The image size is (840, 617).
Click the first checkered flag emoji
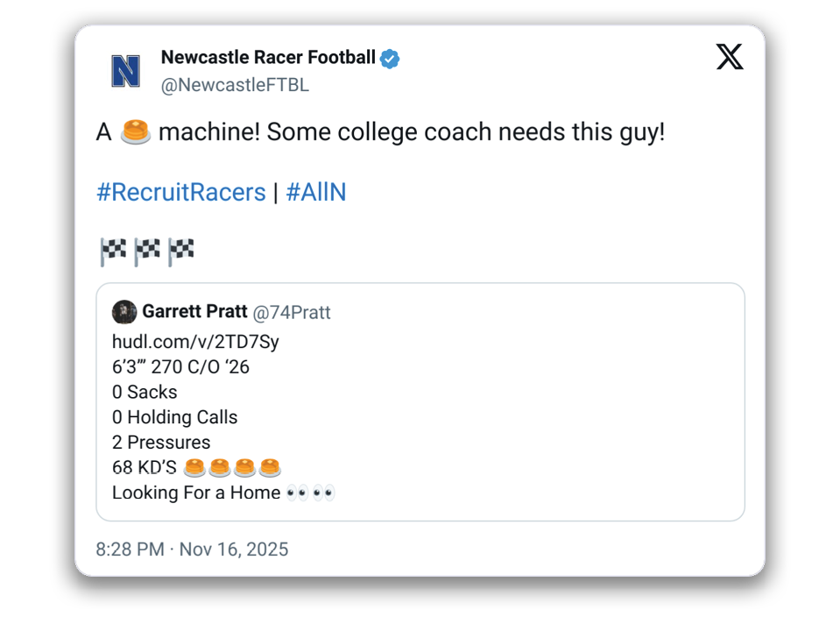pyautogui.click(x=114, y=252)
